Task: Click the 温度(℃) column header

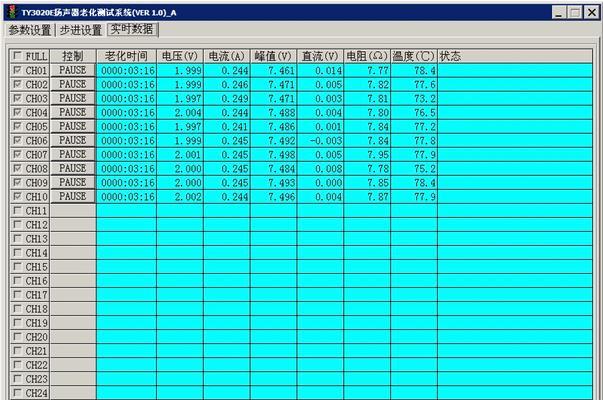Action: point(414,56)
